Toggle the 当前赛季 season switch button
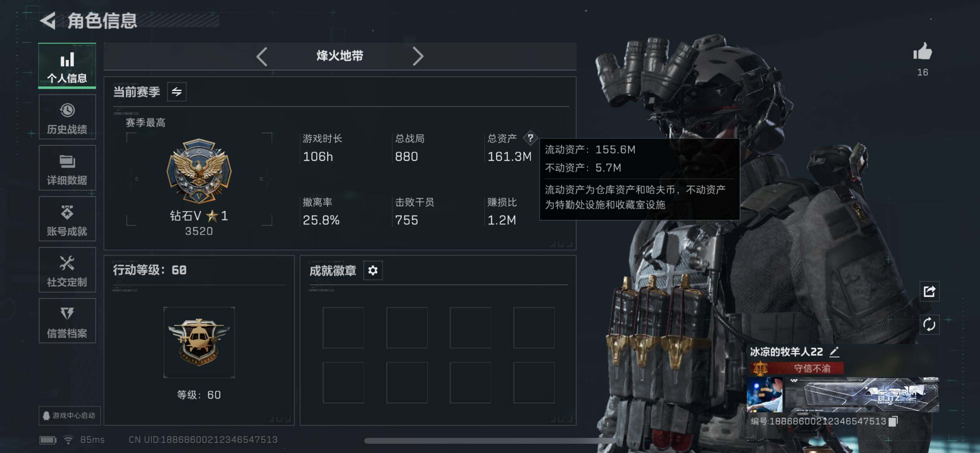Screen dimensions: 980x453 click(x=176, y=91)
